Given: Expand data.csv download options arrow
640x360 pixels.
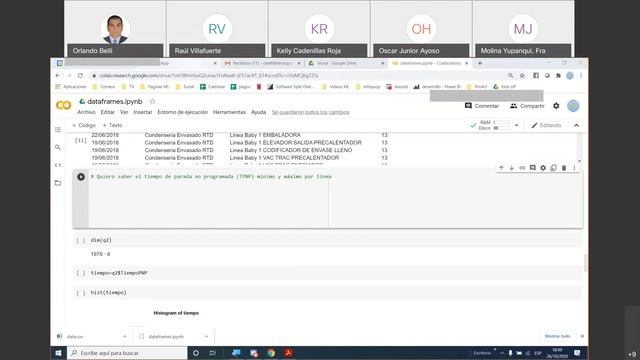Looking at the screenshot, I should point(124,336).
